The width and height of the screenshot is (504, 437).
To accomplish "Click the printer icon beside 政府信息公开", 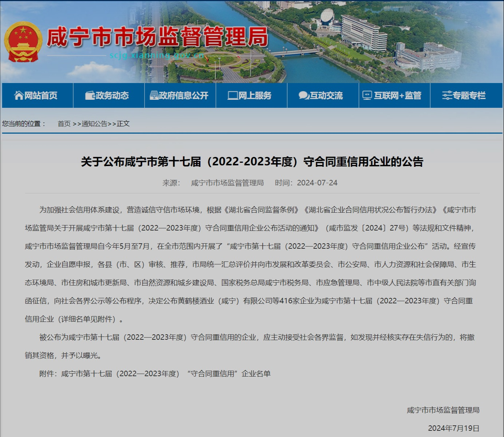I will 154,95.
